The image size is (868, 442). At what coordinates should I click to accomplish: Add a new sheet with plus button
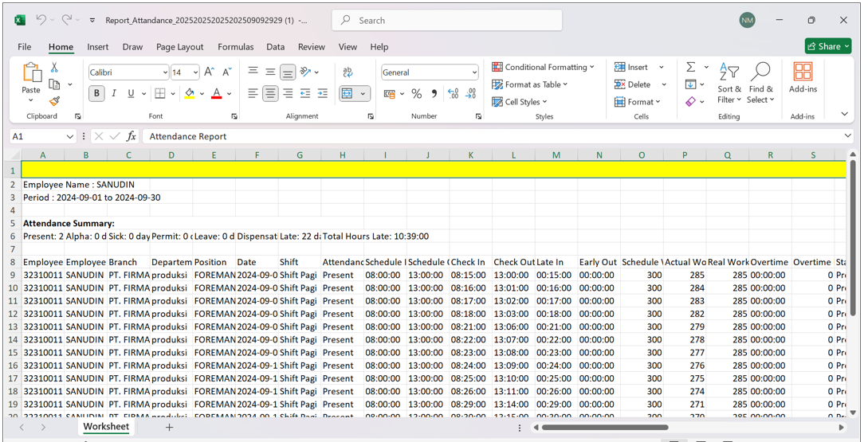coord(169,428)
